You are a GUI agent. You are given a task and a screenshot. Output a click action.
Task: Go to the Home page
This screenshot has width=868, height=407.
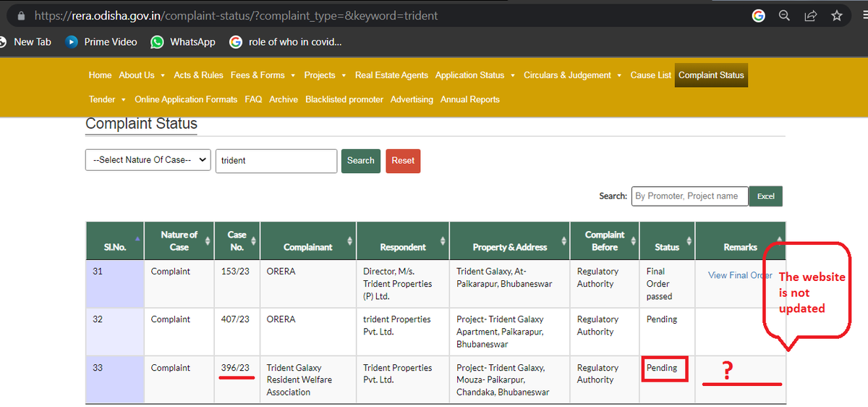click(x=101, y=75)
